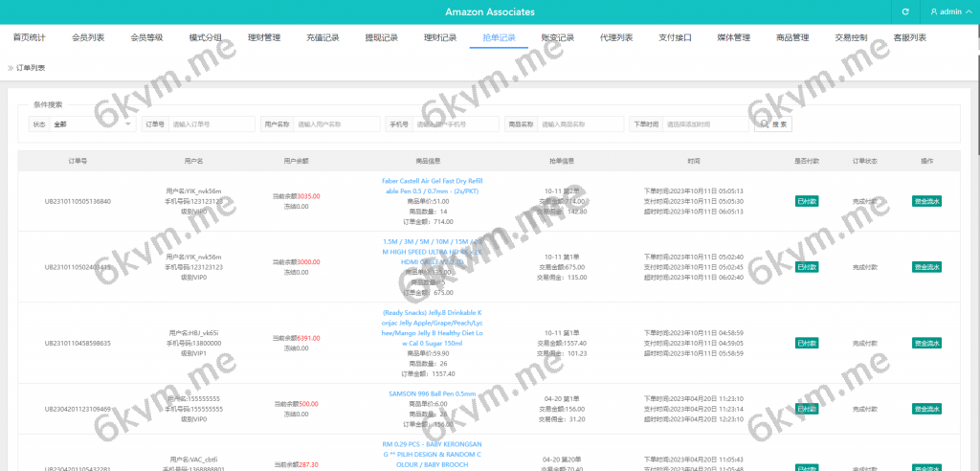
Task: Open the Faber Castell Air Gel pen link
Action: (x=432, y=186)
